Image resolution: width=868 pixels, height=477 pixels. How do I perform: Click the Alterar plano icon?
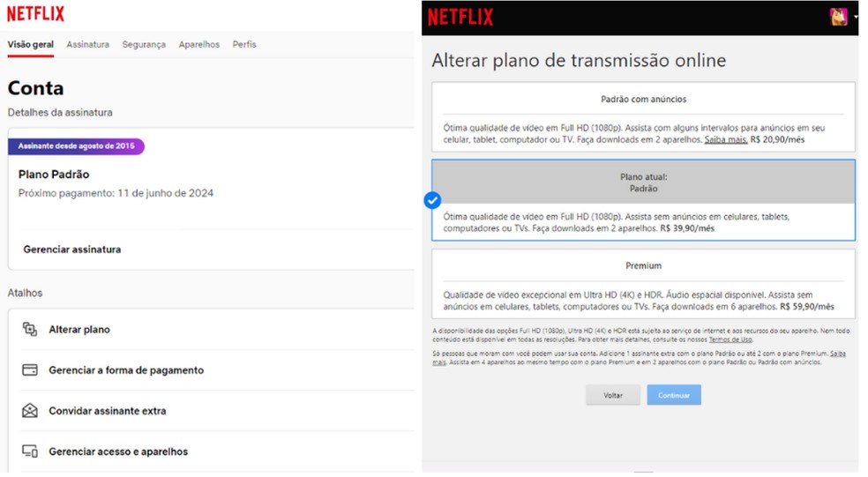pos(30,329)
